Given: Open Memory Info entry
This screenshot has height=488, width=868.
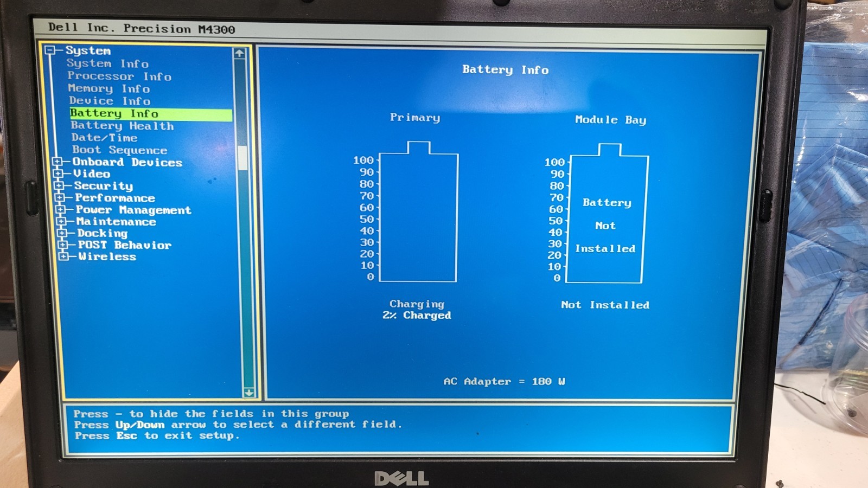Looking at the screenshot, I should pos(109,88).
